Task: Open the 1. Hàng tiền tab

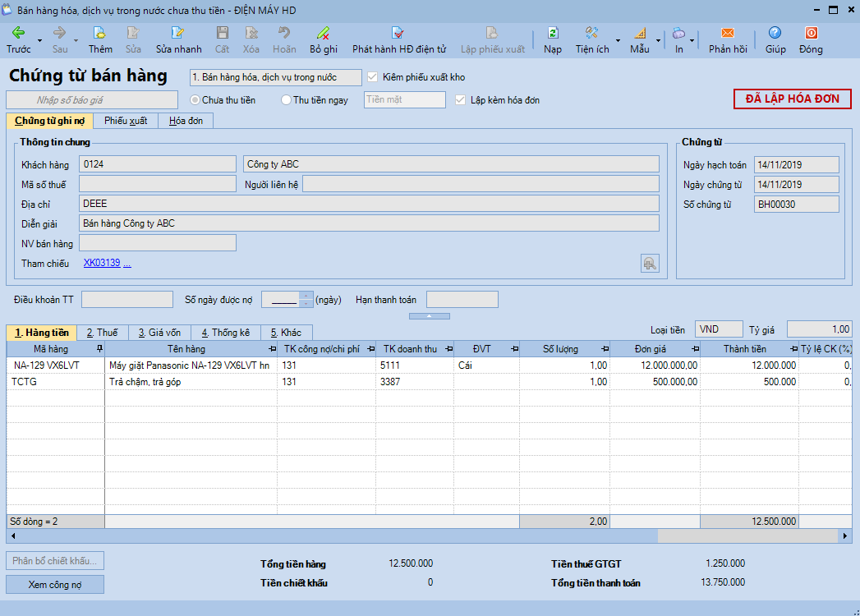Action: [42, 333]
